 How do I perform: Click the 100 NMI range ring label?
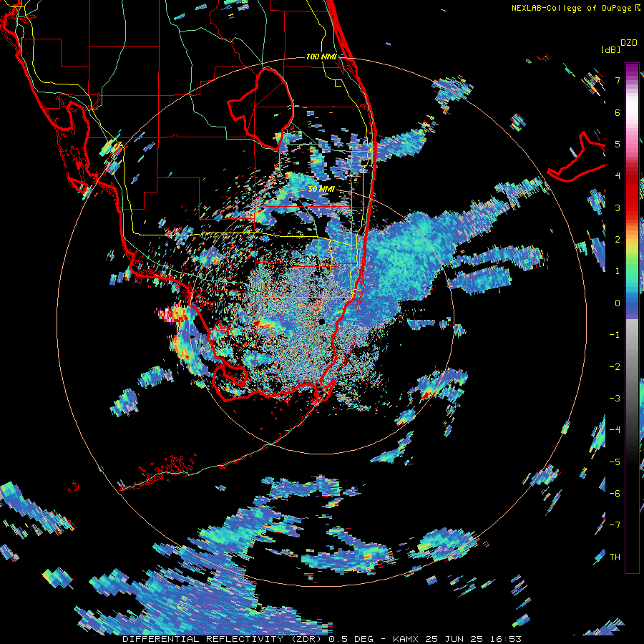pos(321,57)
